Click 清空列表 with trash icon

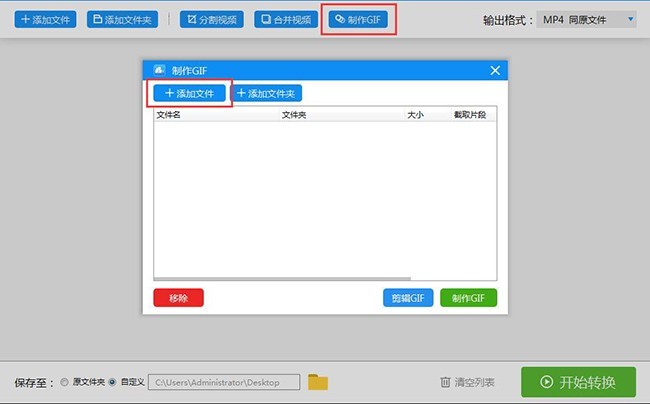coord(467,382)
